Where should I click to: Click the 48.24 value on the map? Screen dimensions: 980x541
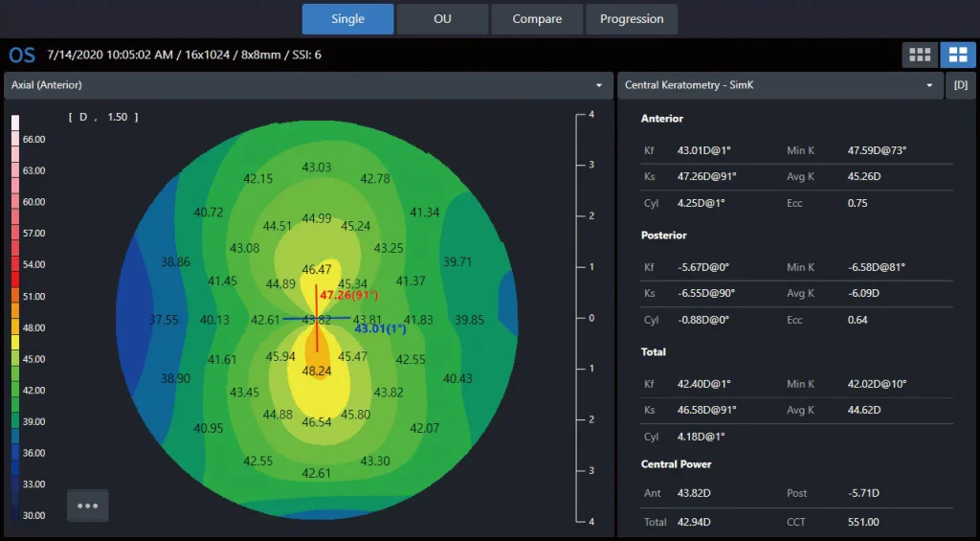click(317, 371)
